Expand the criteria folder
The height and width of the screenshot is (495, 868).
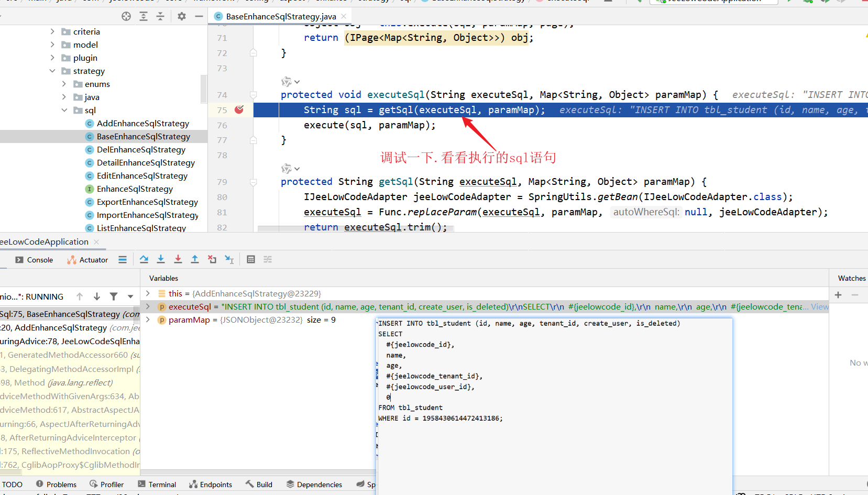tap(52, 31)
